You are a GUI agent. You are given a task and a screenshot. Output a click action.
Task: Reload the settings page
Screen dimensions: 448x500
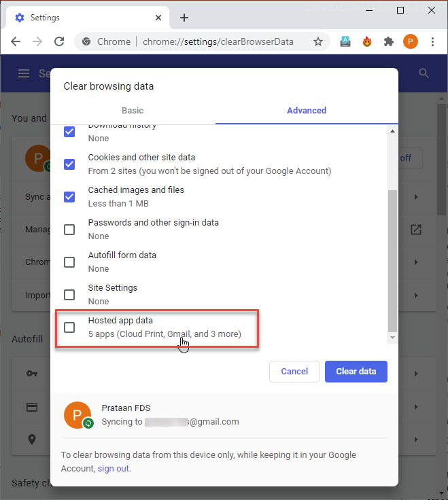pyautogui.click(x=59, y=41)
